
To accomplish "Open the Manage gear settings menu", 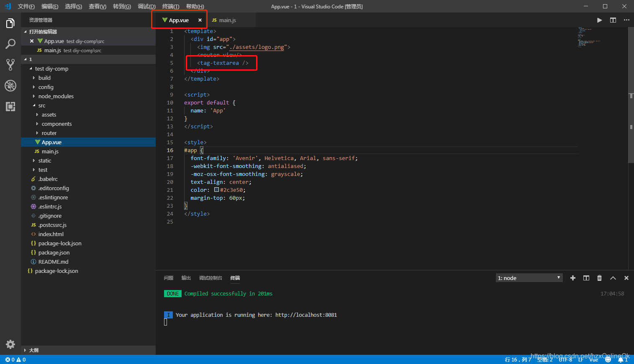I will [10, 344].
